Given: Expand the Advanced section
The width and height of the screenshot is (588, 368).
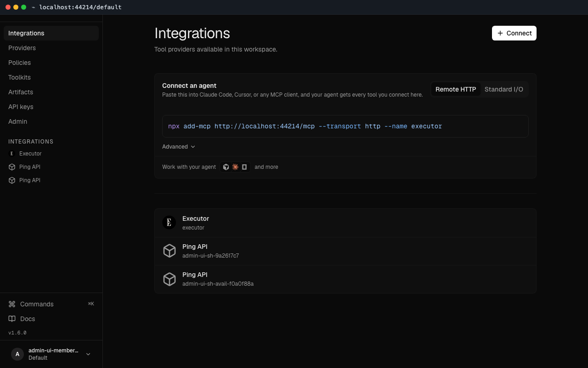Looking at the screenshot, I should point(179,147).
